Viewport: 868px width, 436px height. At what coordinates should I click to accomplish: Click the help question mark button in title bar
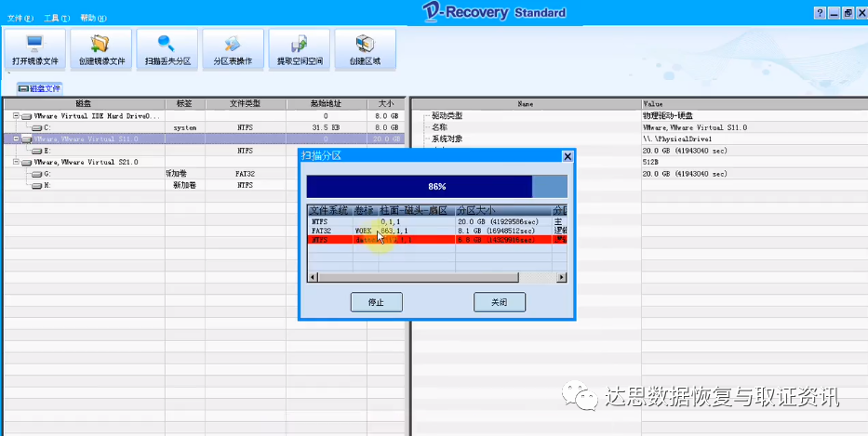click(x=820, y=14)
